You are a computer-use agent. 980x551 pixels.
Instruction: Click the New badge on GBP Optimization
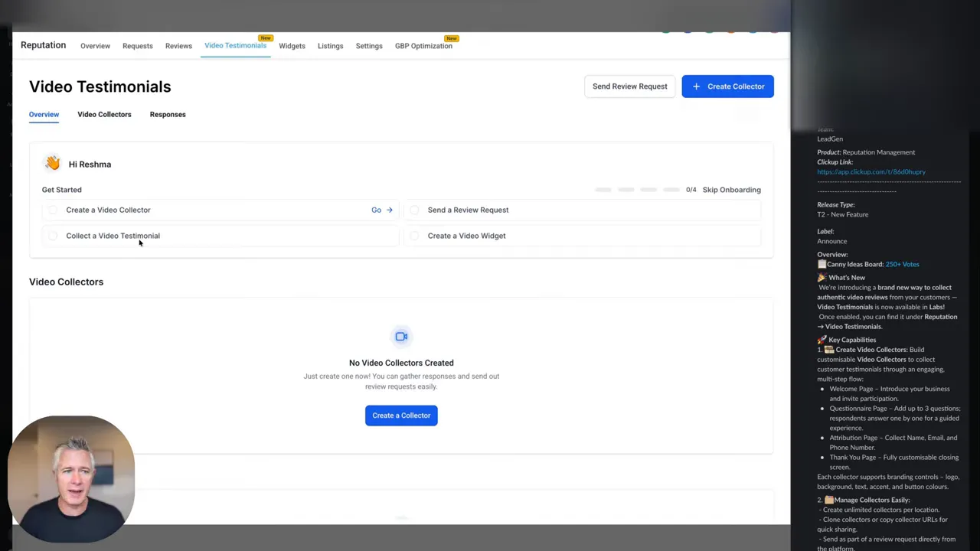[x=452, y=38]
